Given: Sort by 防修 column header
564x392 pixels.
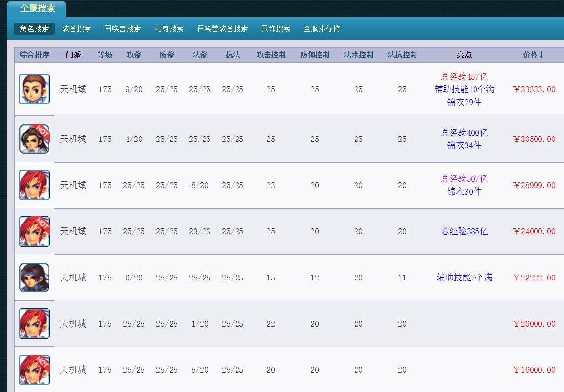Looking at the screenshot, I should point(167,55).
